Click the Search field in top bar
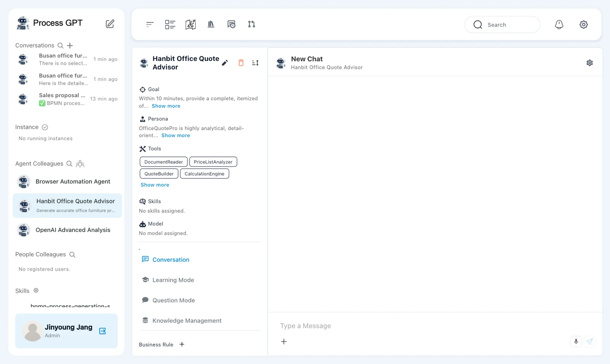 click(502, 24)
